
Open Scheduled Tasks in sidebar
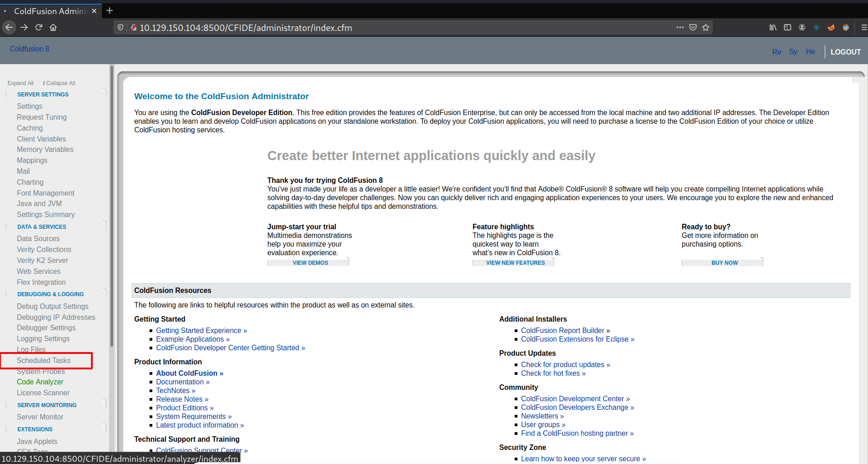[44, 360]
